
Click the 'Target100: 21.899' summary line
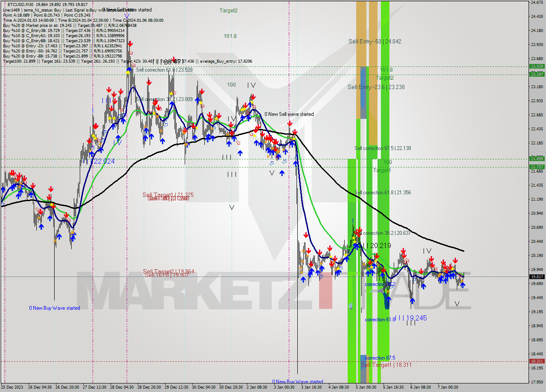tap(127, 61)
